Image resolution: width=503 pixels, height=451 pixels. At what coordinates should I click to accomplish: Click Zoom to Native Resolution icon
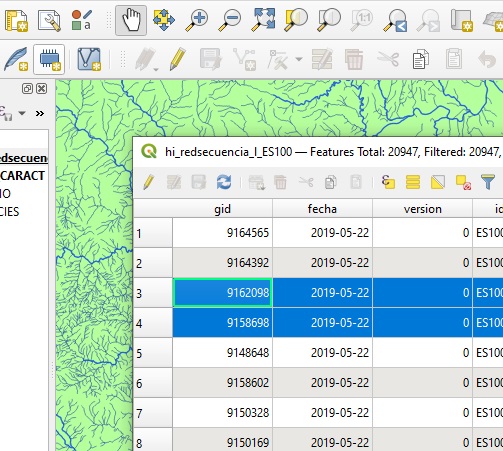pyautogui.click(x=362, y=21)
